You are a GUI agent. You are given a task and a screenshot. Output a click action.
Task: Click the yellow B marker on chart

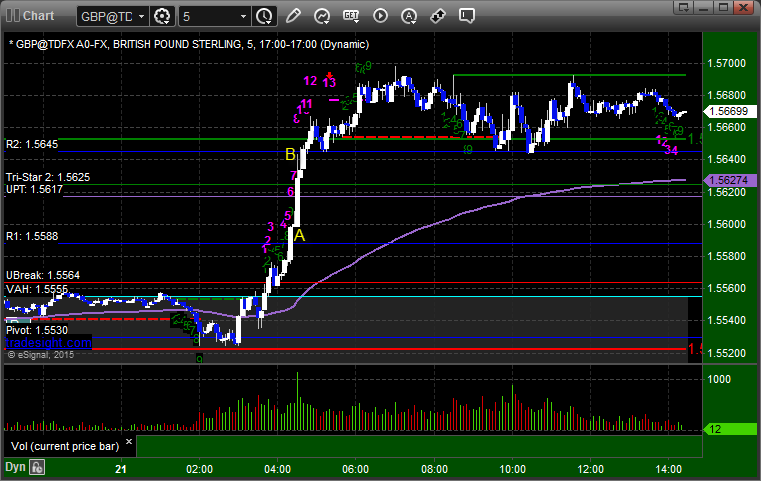click(290, 154)
